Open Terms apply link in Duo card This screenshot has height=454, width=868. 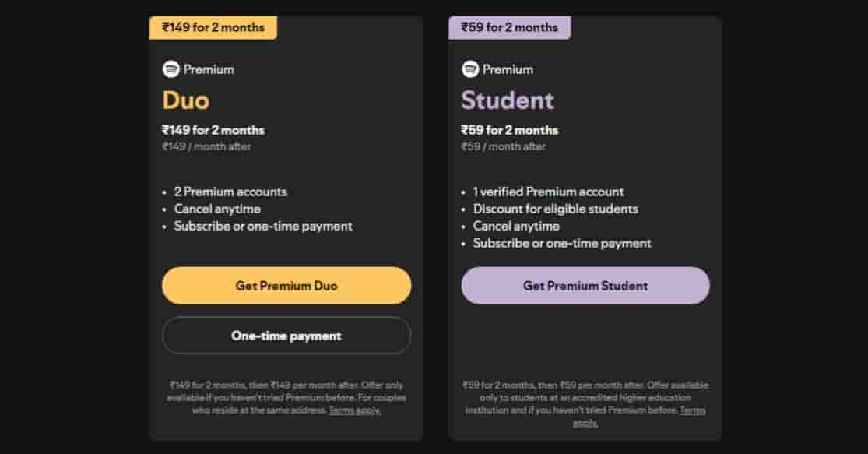tap(355, 410)
